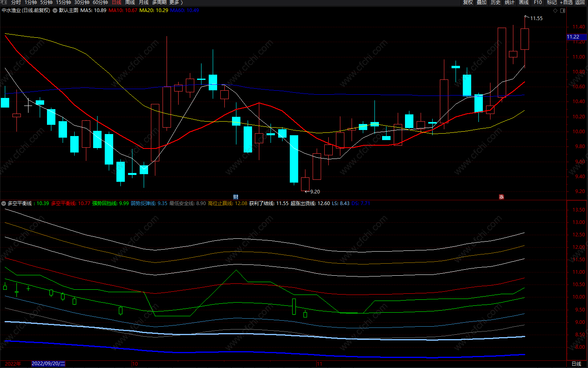Click the 日线 label at bottom right
The image size is (588, 368).
pyautogui.click(x=576, y=364)
